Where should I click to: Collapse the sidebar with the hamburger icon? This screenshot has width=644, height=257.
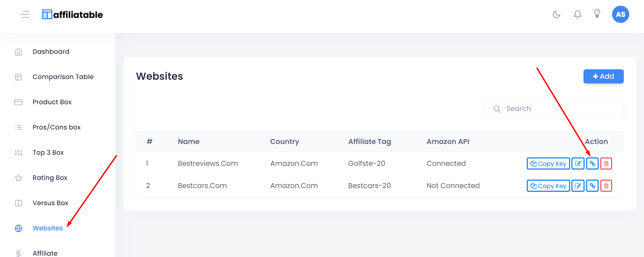coord(25,14)
